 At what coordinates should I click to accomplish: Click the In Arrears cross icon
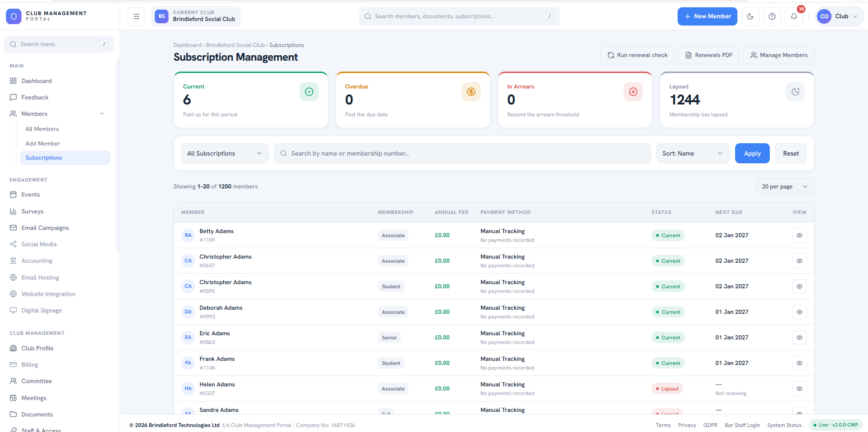point(633,92)
